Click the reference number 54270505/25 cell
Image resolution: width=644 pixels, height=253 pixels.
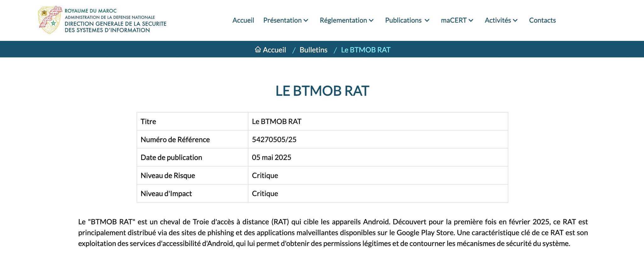378,139
